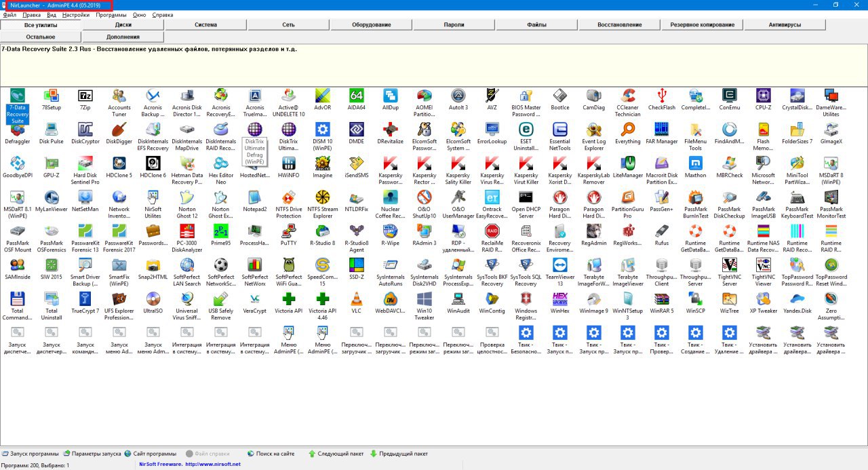Open the Total Uninstall icon
This screenshot has width=868, height=470.
coord(52,299)
